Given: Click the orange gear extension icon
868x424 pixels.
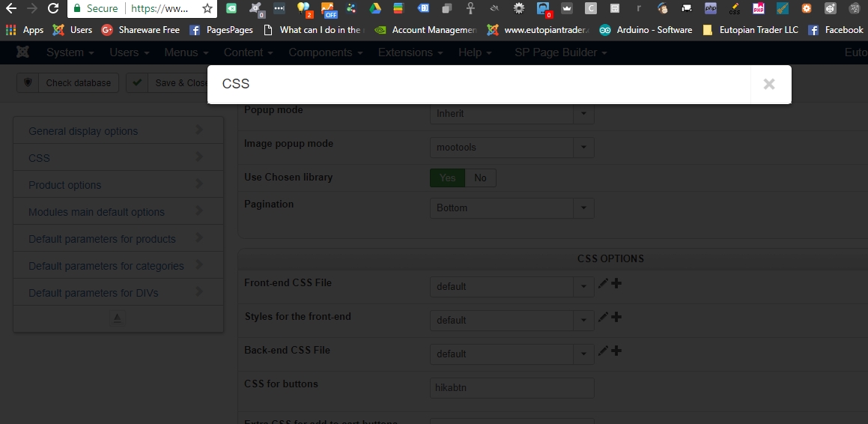Looking at the screenshot, I should tap(807, 8).
